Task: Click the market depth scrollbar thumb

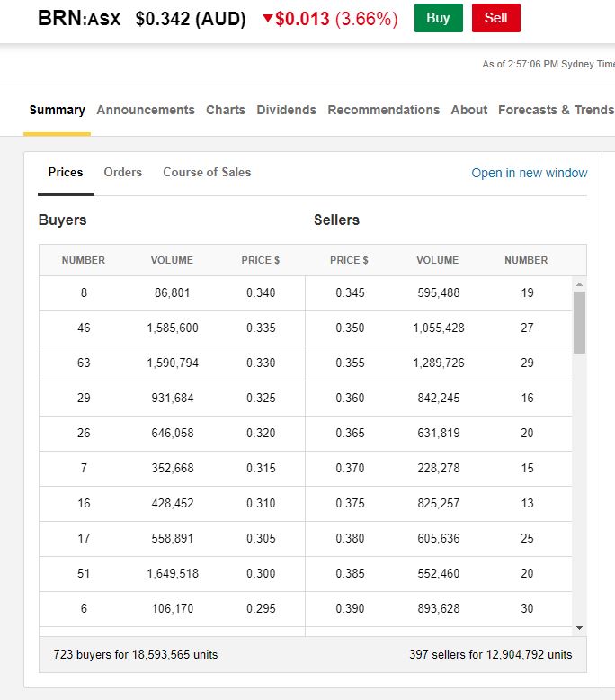Action: [579, 321]
